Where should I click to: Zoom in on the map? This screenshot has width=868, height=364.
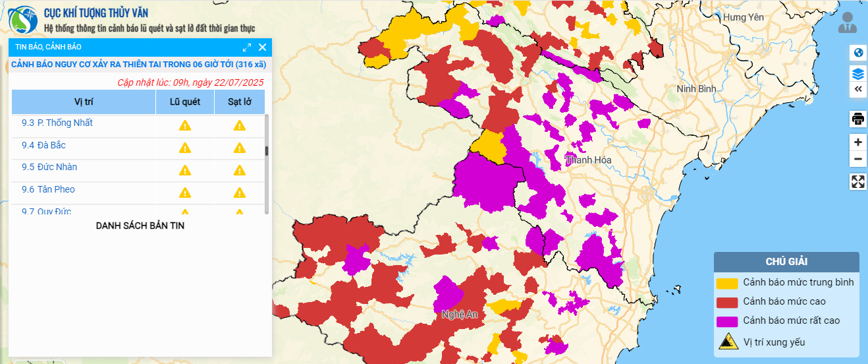point(857,142)
